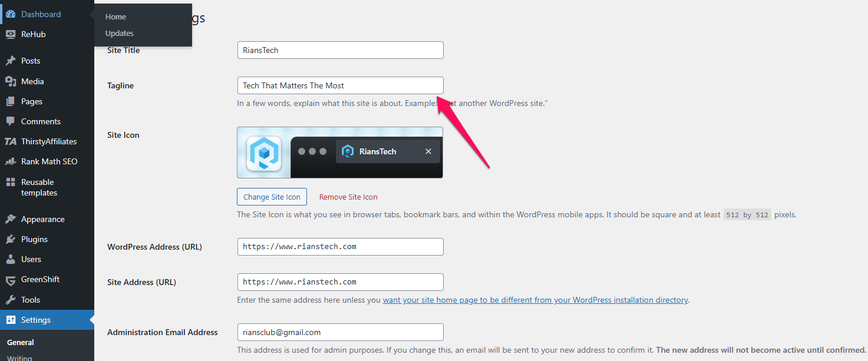This screenshot has width=868, height=361.
Task: Open the Users menu label
Action: (31, 259)
